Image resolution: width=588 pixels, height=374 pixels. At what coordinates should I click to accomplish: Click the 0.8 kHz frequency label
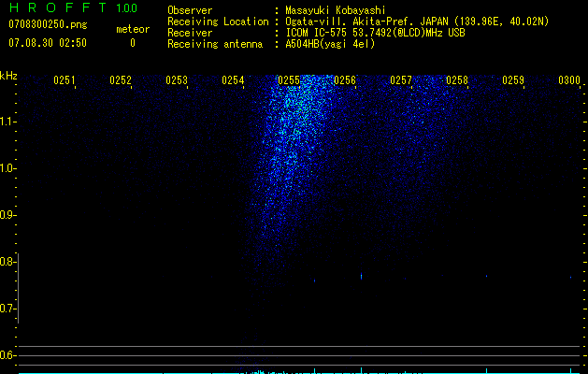(7, 262)
